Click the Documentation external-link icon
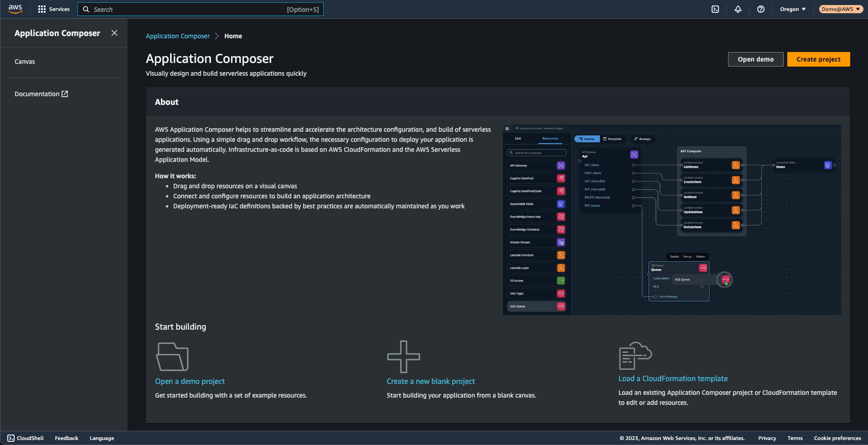Image resolution: width=868 pixels, height=445 pixels. click(65, 94)
